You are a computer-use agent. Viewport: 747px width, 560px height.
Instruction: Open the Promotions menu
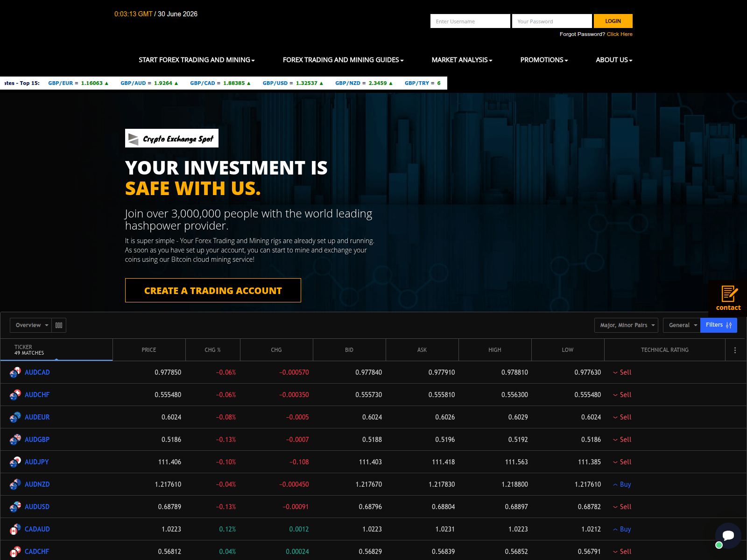click(x=544, y=60)
